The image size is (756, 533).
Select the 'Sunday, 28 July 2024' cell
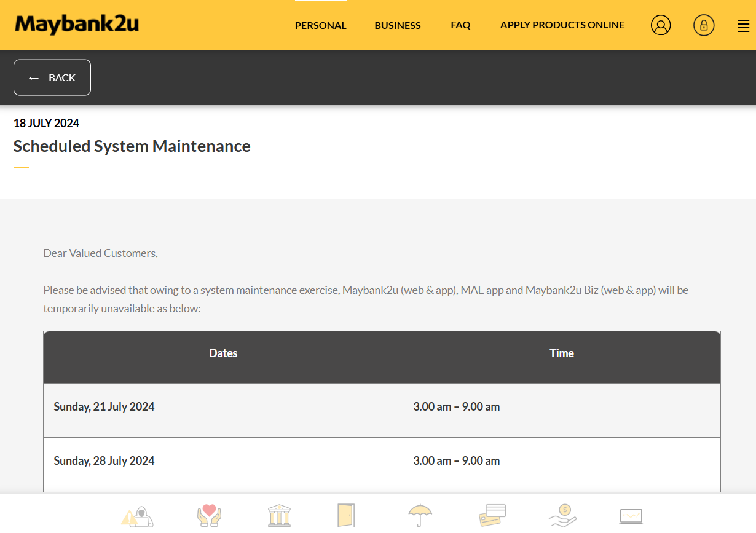tap(223, 465)
